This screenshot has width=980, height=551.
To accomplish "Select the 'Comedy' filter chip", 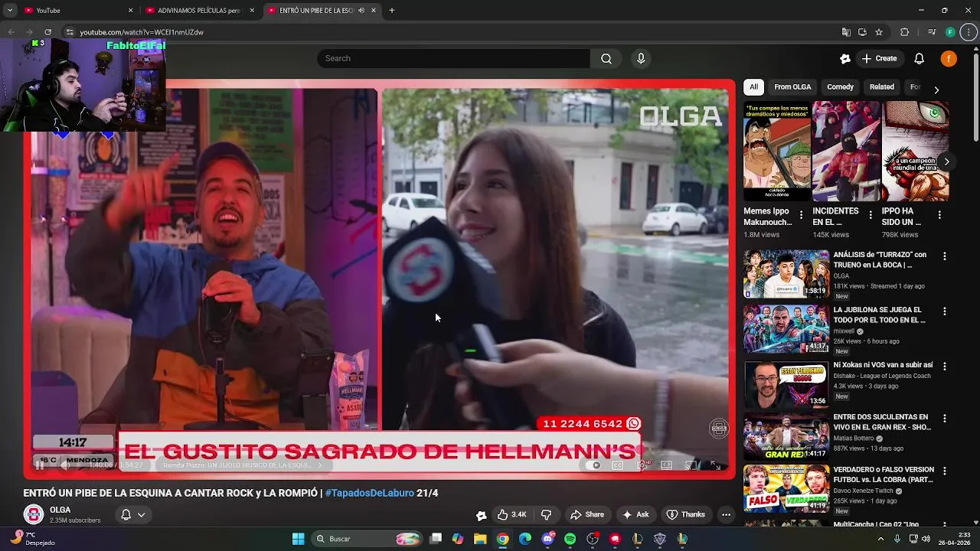I will [x=840, y=86].
